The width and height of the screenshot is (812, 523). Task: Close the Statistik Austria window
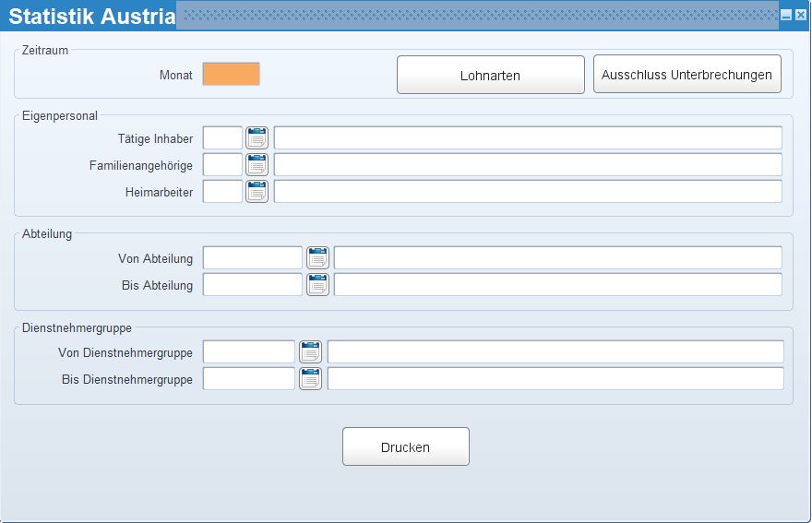(x=801, y=15)
